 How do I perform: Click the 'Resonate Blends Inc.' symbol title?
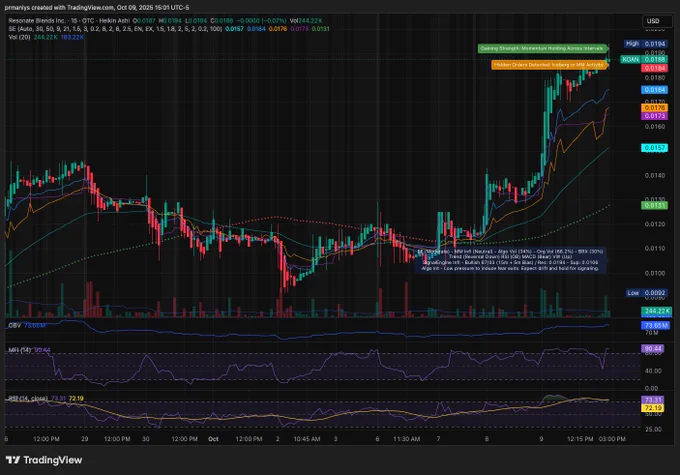37,20
